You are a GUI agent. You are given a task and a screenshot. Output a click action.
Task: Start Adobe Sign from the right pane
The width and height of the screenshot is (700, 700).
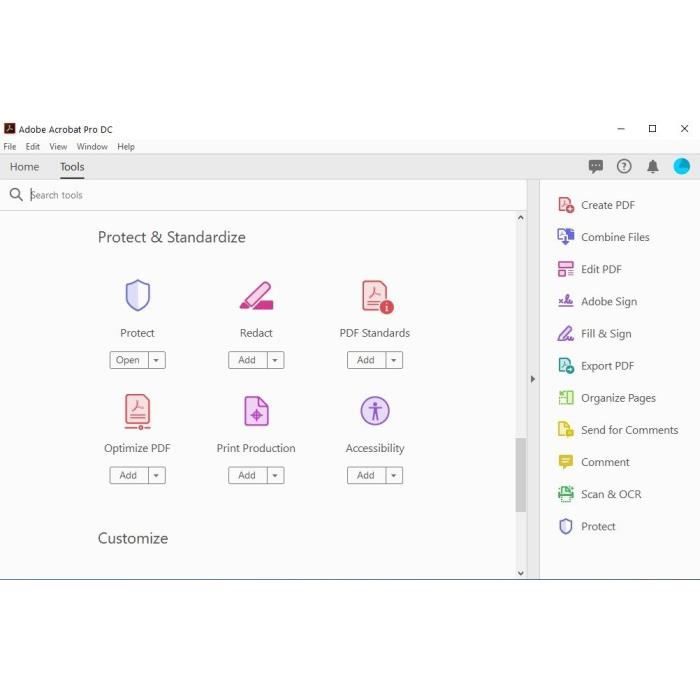(x=598, y=301)
